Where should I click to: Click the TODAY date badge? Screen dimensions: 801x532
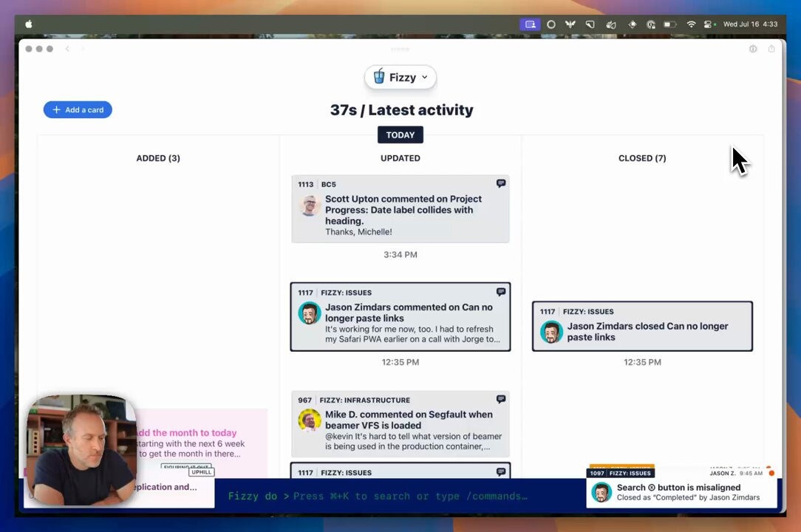400,135
